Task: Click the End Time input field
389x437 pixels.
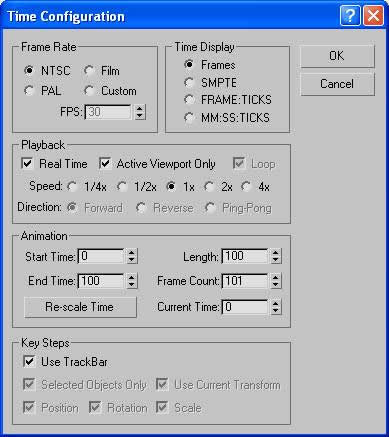Action: [101, 281]
